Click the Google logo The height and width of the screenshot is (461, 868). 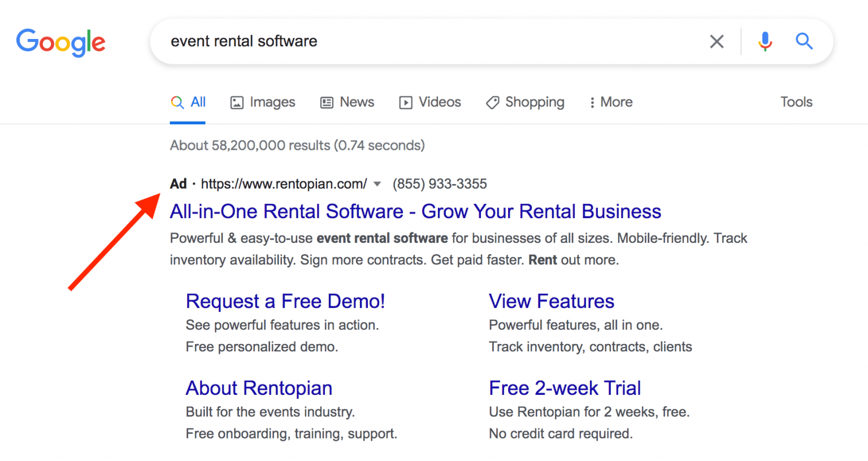(60, 42)
